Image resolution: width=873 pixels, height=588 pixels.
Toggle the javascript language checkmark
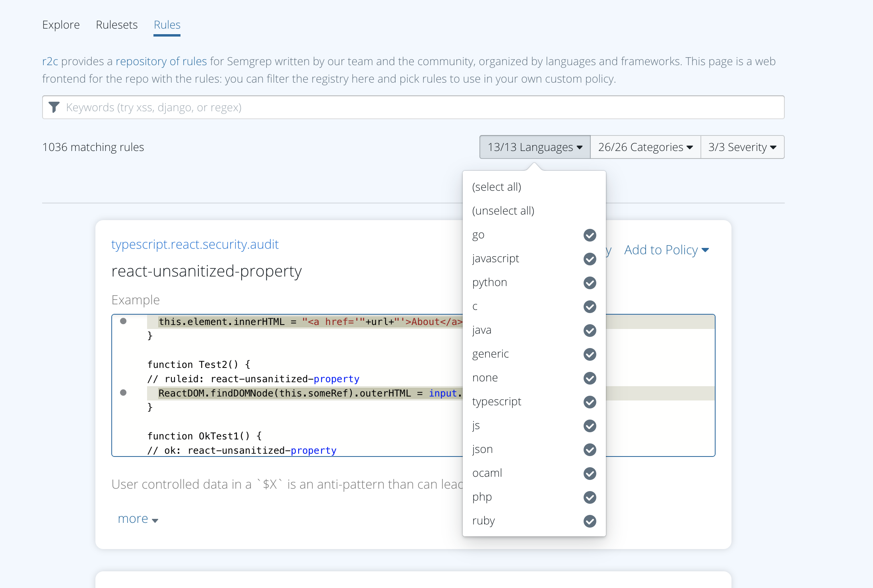coord(590,259)
